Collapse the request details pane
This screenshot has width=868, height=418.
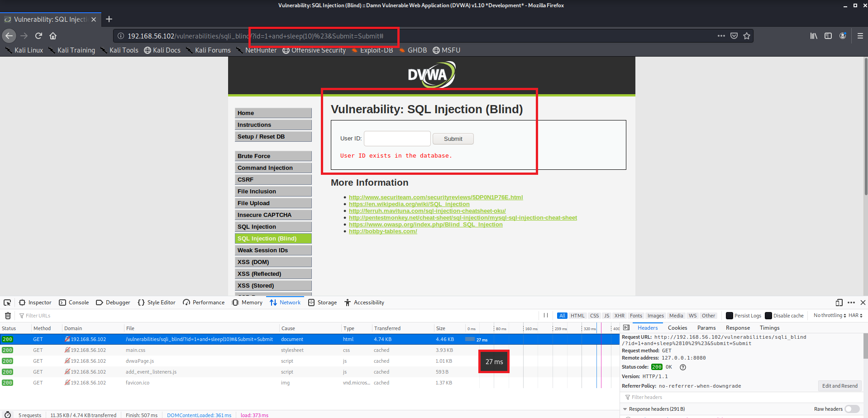[626, 327]
